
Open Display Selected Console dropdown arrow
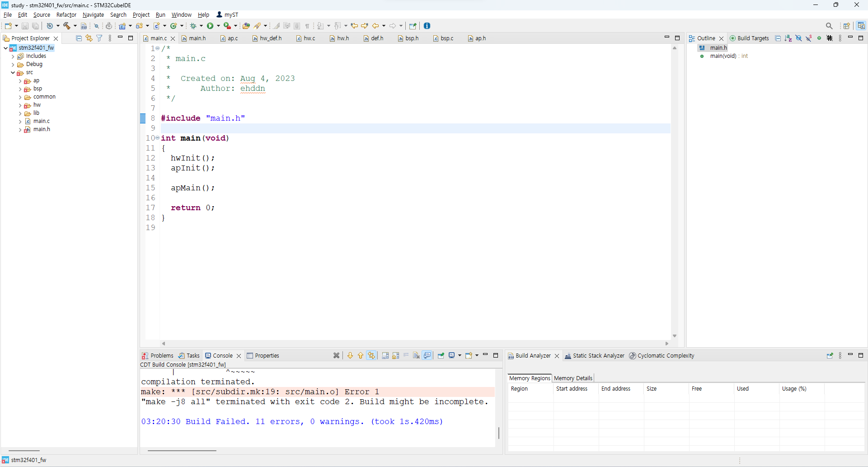pyautogui.click(x=460, y=356)
